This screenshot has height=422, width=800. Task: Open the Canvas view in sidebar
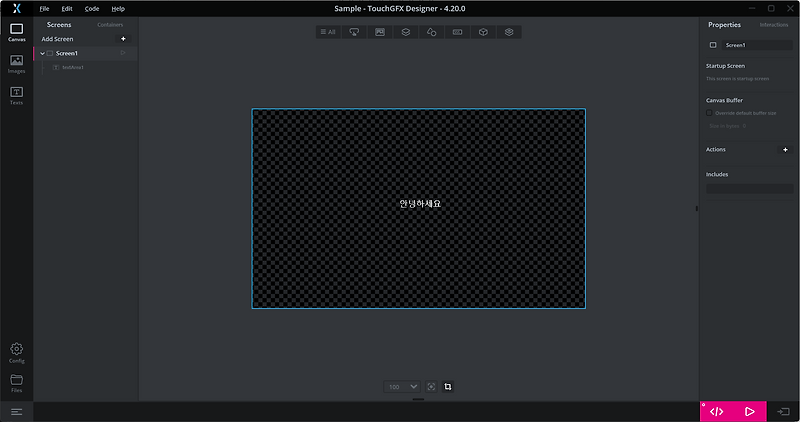point(16,32)
